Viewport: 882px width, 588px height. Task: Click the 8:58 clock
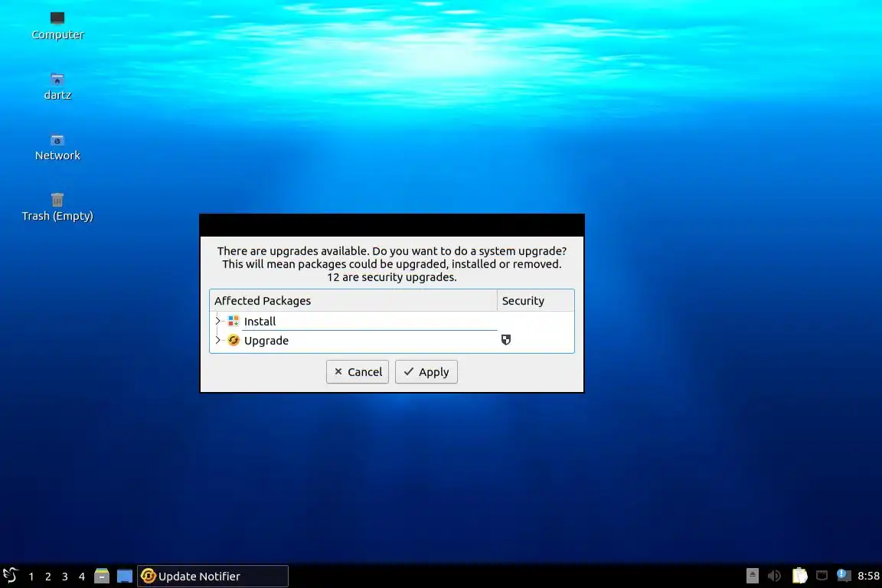point(868,576)
